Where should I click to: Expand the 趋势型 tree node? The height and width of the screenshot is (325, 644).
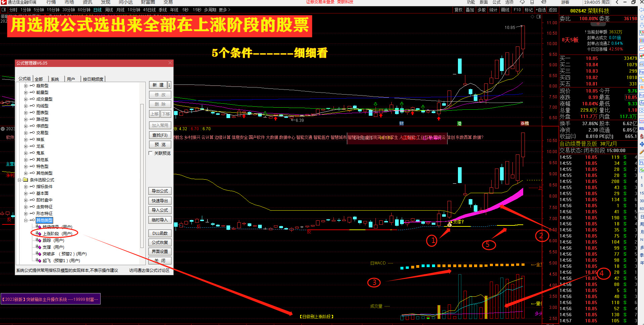click(x=26, y=86)
